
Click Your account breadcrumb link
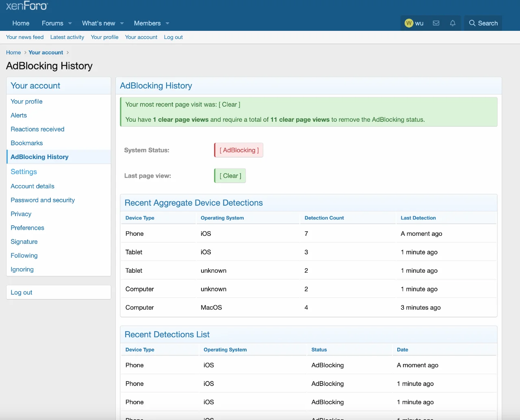(45, 52)
